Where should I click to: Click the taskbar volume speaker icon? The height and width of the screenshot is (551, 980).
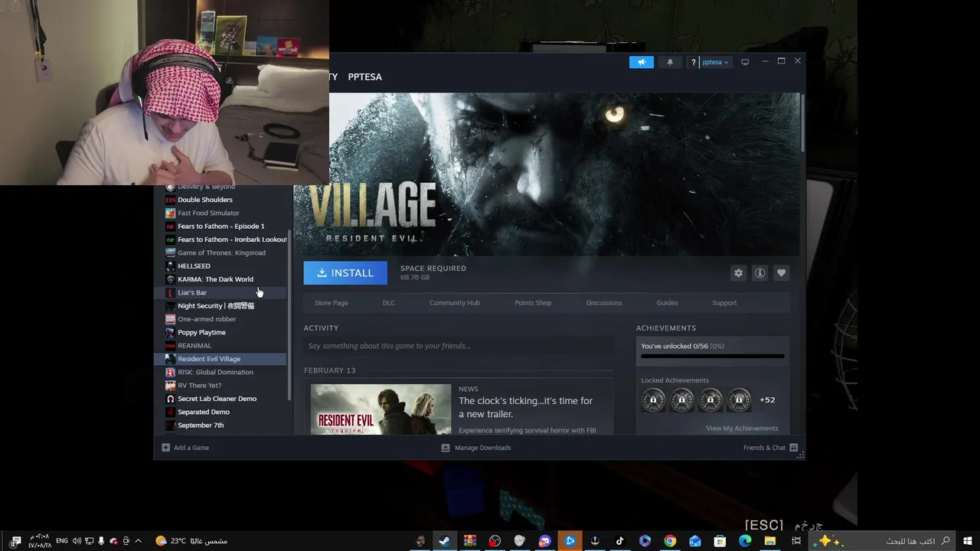(77, 541)
